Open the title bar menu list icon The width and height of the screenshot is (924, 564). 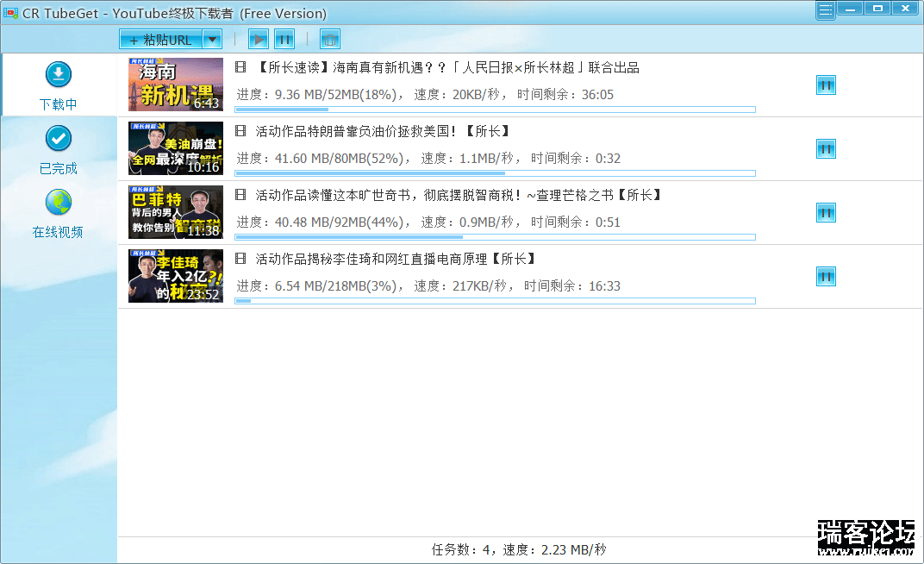click(x=826, y=10)
